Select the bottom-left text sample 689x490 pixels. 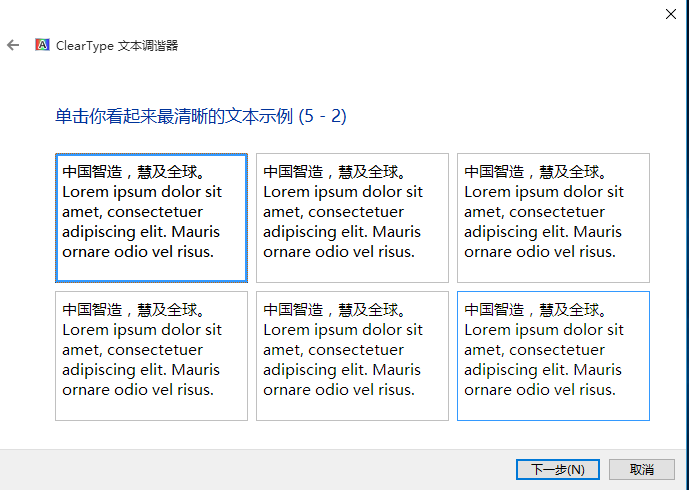click(151, 356)
